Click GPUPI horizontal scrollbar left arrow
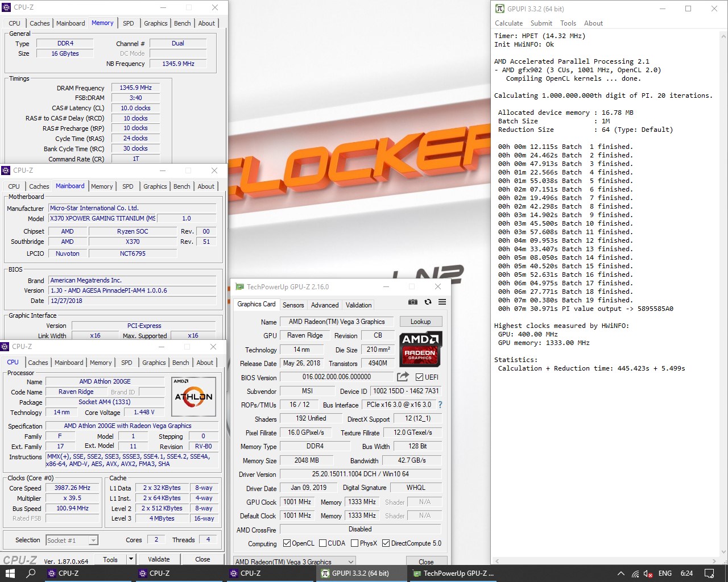Screen dimensions: 728x582 [497, 561]
